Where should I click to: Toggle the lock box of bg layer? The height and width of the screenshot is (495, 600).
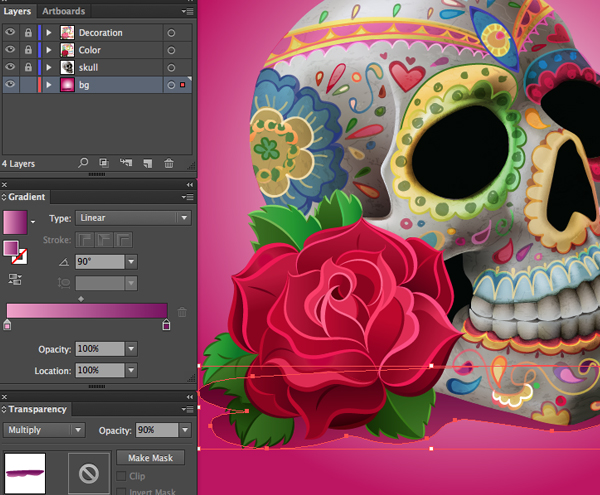click(28, 85)
